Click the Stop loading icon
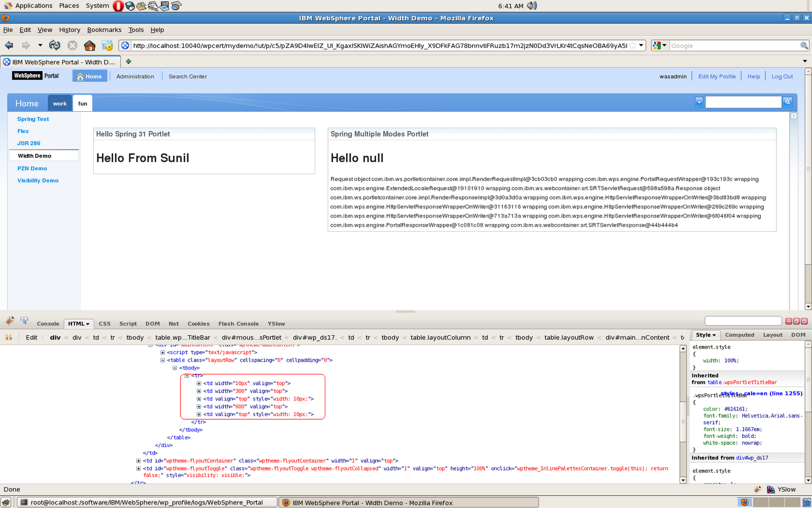 (x=73, y=45)
